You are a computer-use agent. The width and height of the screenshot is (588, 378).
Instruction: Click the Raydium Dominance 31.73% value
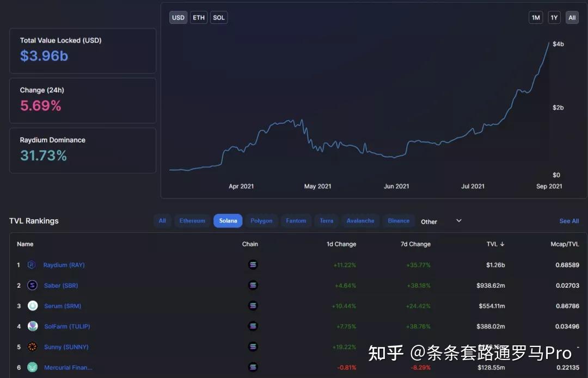(44, 156)
